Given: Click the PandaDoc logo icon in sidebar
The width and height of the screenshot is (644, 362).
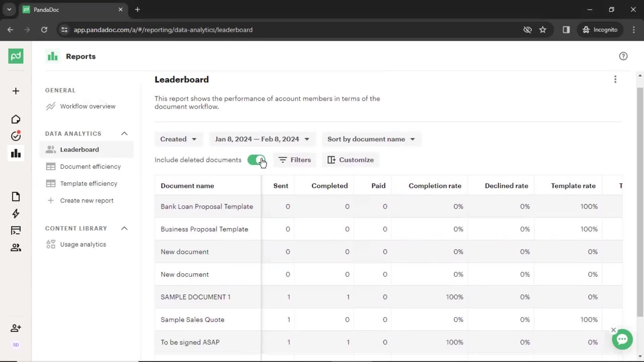Looking at the screenshot, I should [16, 56].
